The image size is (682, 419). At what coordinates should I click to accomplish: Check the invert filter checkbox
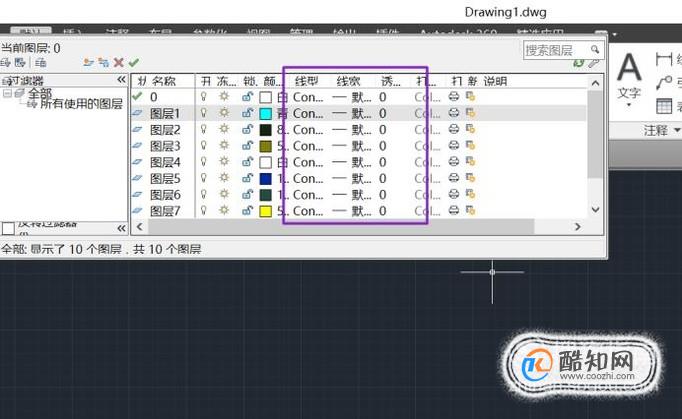click(8, 228)
